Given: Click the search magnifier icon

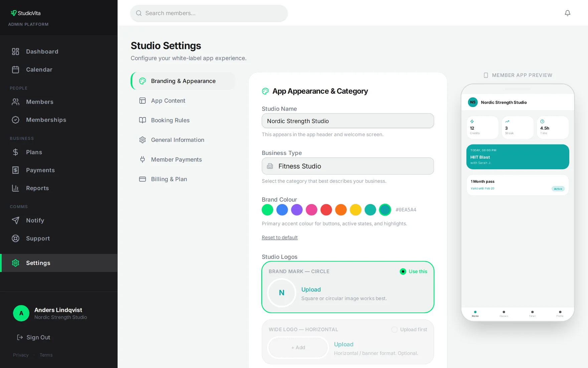Looking at the screenshot, I should [x=139, y=13].
